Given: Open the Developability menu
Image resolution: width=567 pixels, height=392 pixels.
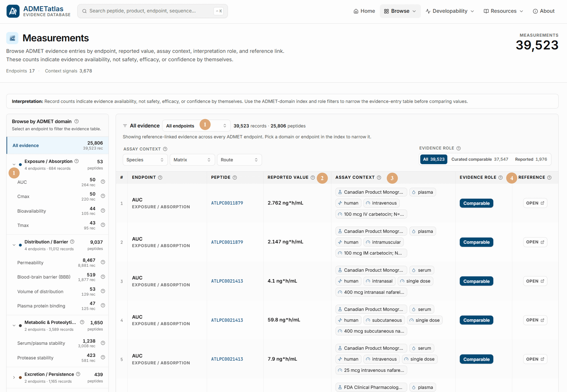Looking at the screenshot, I should (x=450, y=11).
